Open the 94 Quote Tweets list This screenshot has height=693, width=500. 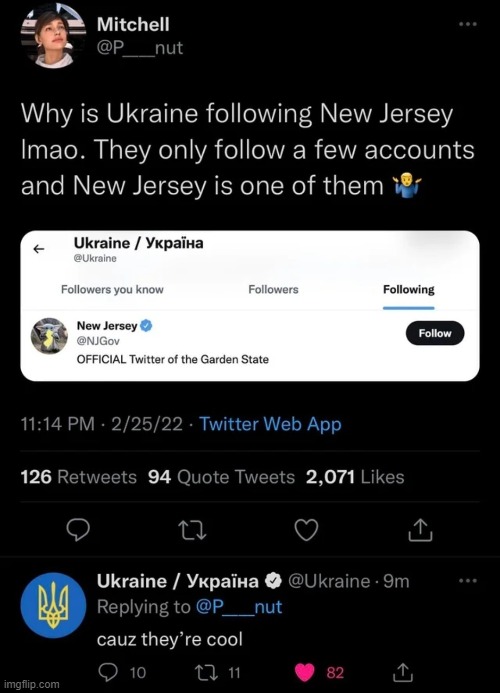tap(221, 477)
